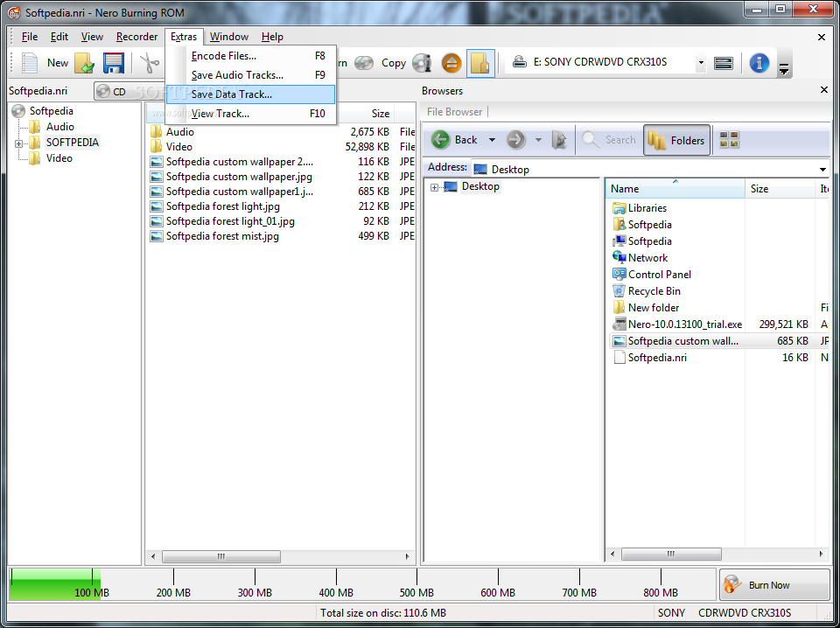Expand the SOFTPEDIA folder tree node
840x628 pixels.
coord(18,143)
